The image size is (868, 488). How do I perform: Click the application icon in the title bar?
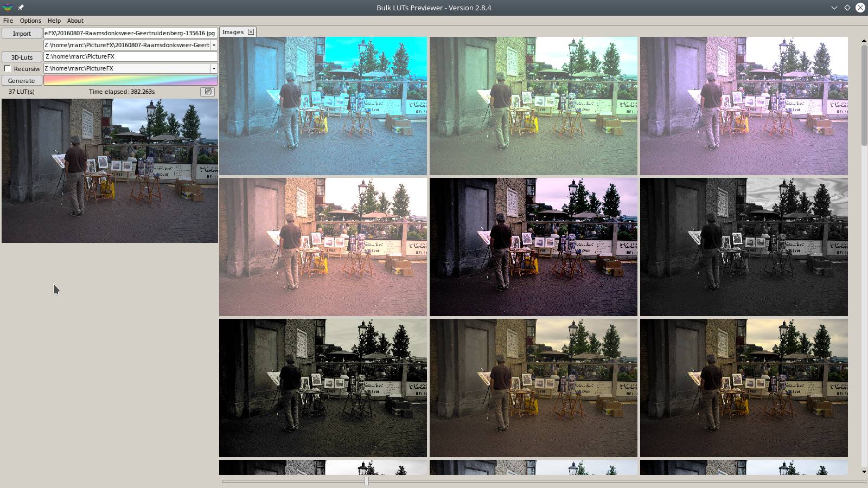click(x=8, y=8)
